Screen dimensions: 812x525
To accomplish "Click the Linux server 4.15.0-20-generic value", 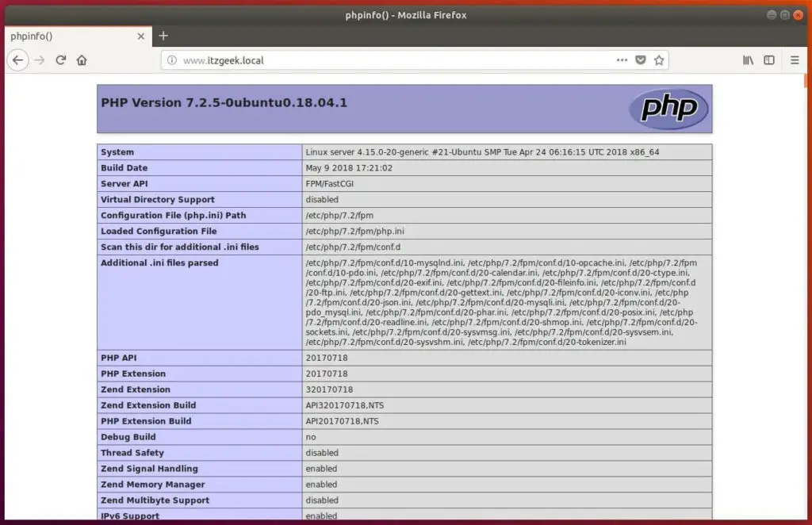I will tap(482, 152).
